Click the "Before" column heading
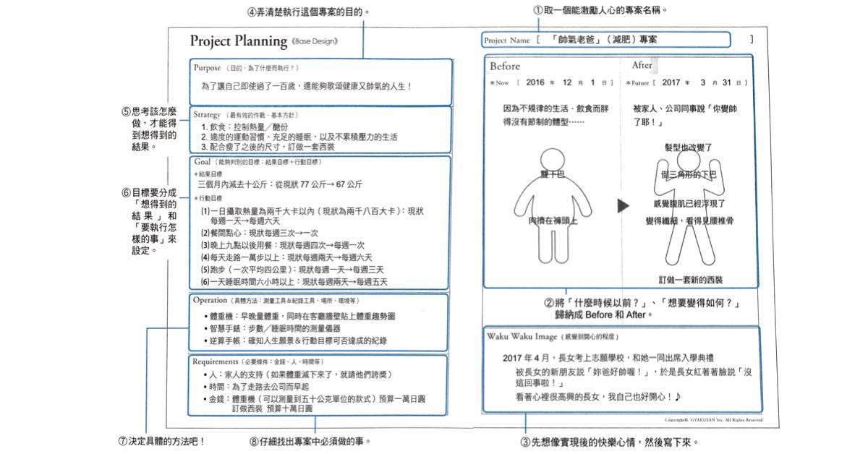The image size is (868, 454). [505, 66]
